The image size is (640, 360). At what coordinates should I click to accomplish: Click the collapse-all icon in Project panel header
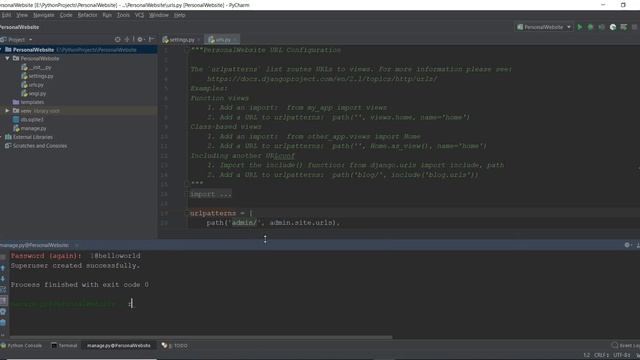click(128, 40)
